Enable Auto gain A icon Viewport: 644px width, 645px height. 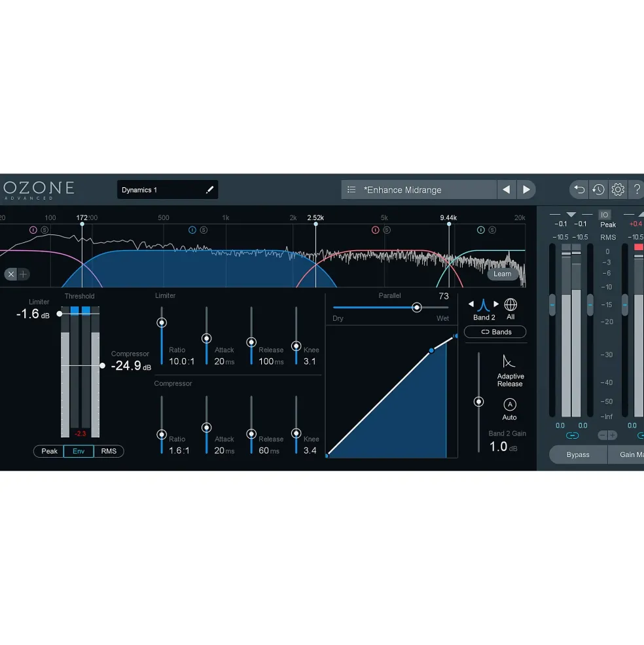pyautogui.click(x=510, y=405)
